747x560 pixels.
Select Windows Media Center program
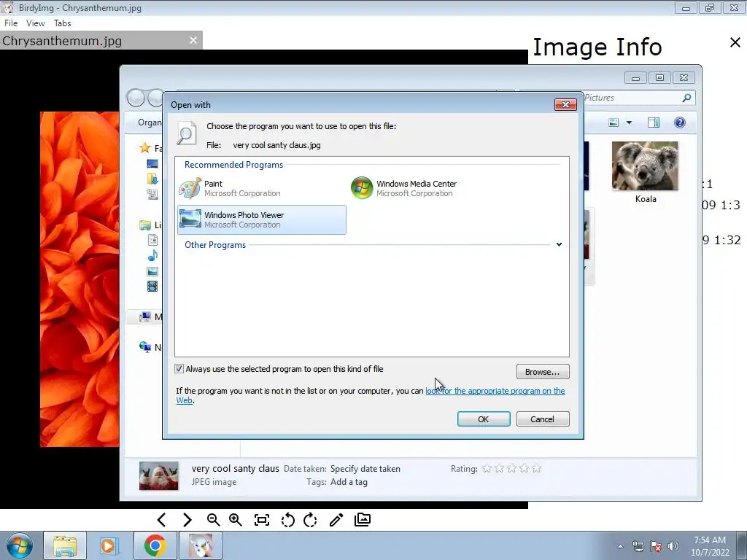click(x=434, y=189)
